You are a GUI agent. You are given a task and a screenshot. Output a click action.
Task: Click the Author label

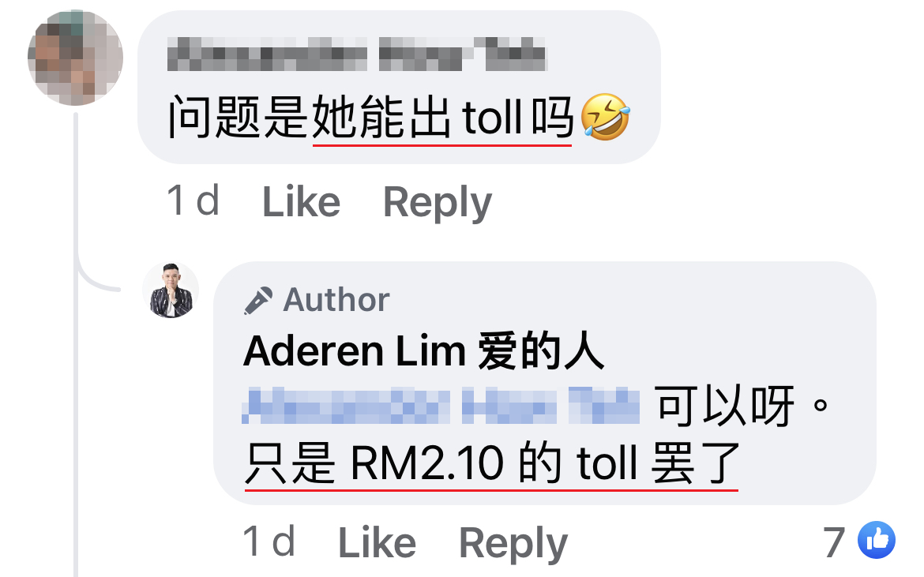click(336, 300)
